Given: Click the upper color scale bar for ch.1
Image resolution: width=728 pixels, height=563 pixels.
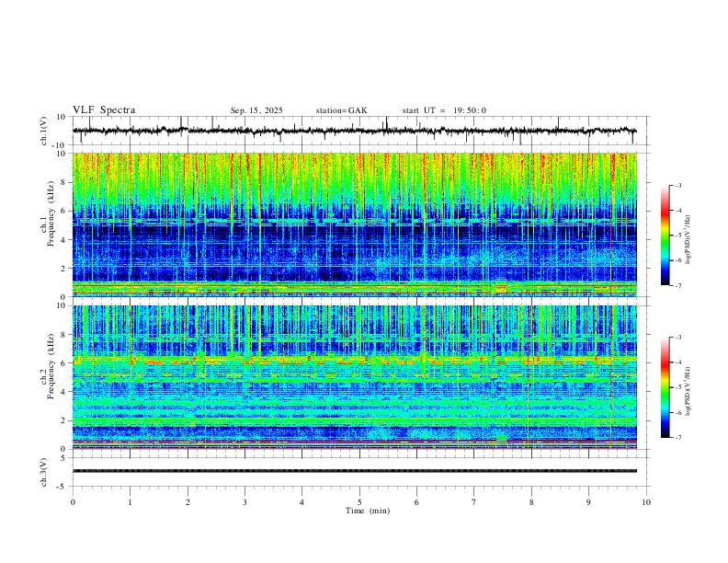Looking at the screenshot, I should pos(665,236).
